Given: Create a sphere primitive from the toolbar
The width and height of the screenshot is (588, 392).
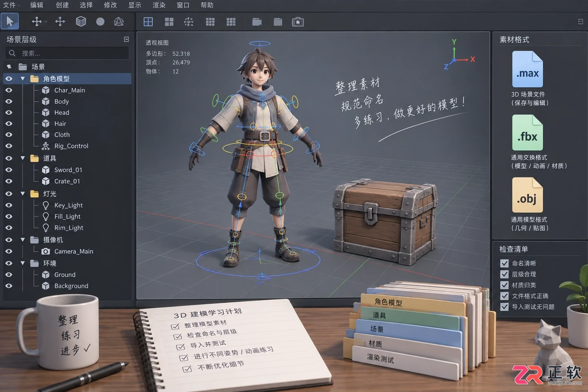Looking at the screenshot, I should tap(100, 22).
